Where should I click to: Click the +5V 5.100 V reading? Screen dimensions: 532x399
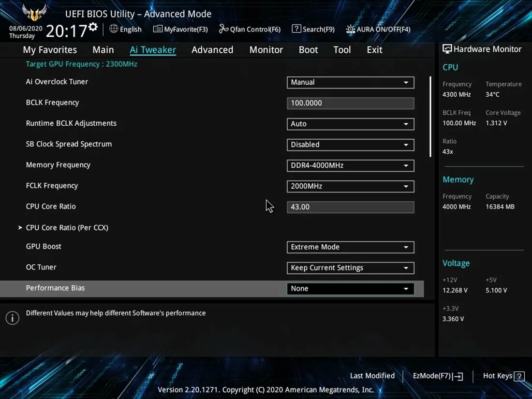click(x=496, y=291)
